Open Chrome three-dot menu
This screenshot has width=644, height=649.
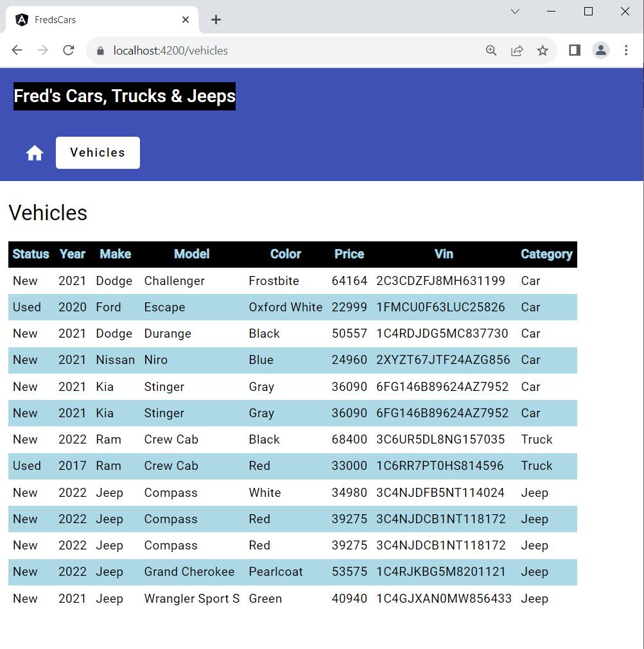tap(626, 51)
